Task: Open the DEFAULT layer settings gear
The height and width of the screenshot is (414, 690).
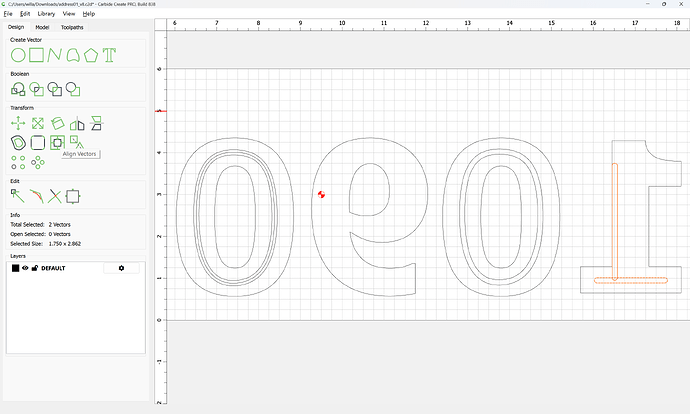Action: (122, 268)
